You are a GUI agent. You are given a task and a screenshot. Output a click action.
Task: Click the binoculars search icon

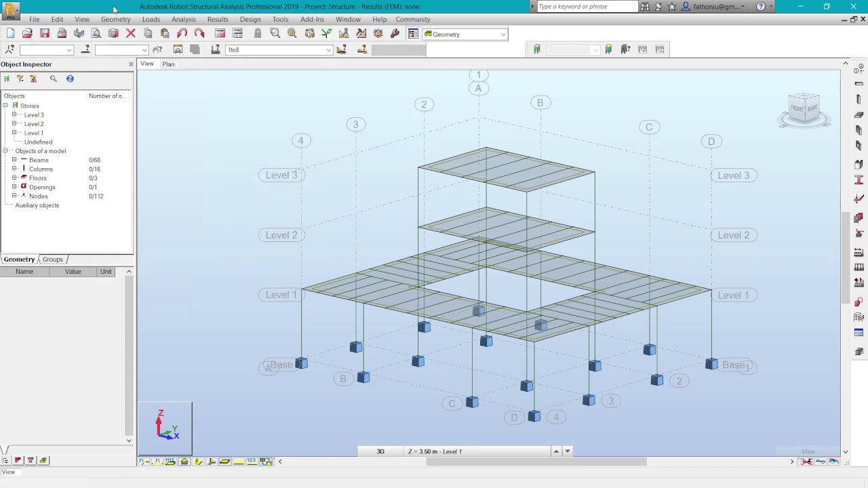(645, 7)
